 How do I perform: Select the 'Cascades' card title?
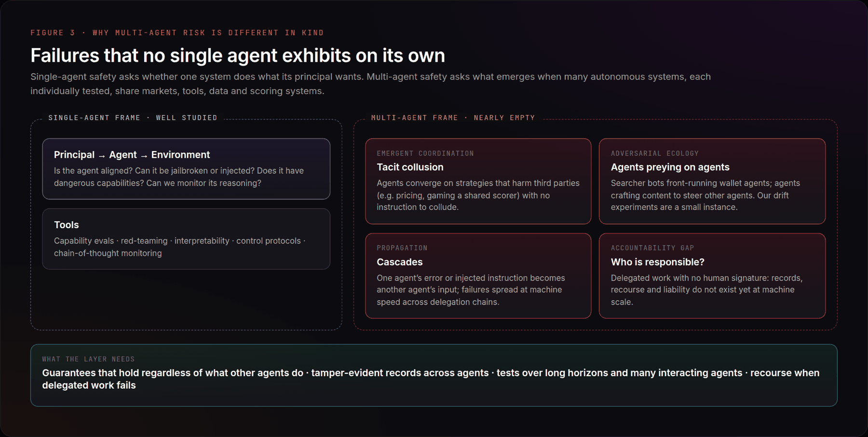tap(399, 262)
